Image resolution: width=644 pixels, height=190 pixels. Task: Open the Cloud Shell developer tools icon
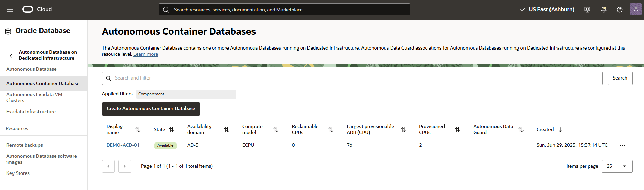pyautogui.click(x=587, y=10)
